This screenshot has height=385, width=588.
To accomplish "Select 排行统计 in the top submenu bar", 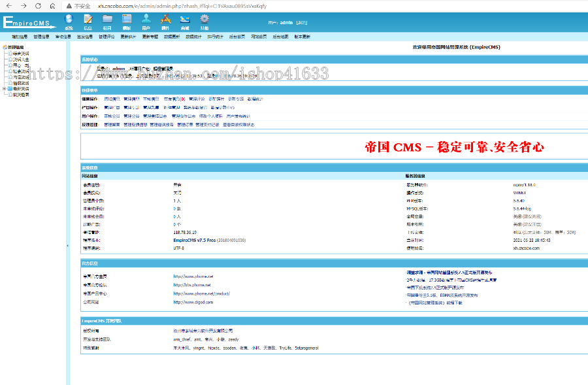I will (215, 37).
